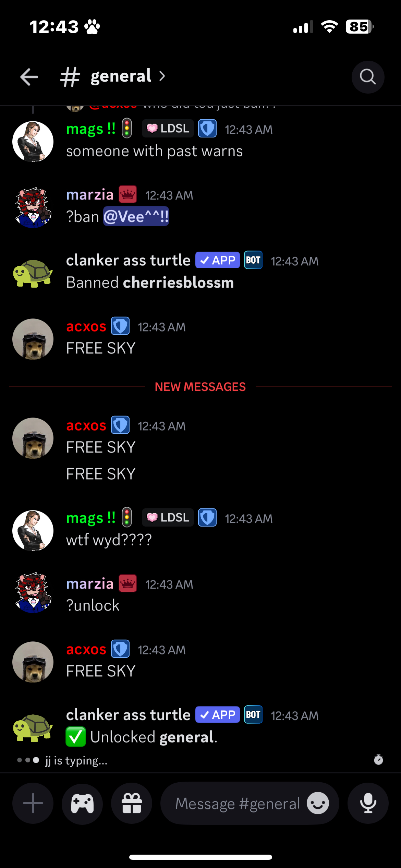Open the search magnifier icon
This screenshot has height=868, width=401.
tap(368, 77)
